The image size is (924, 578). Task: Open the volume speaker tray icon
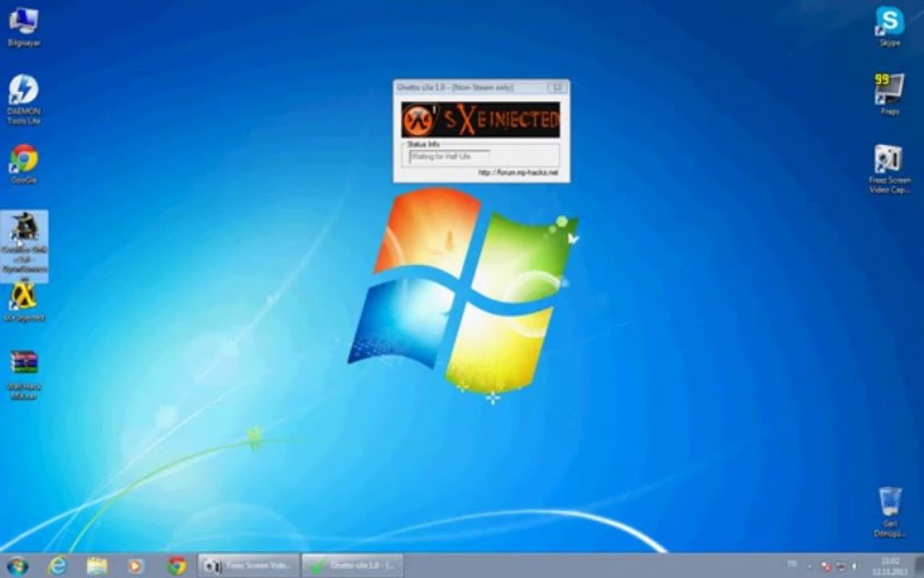[x=855, y=567]
